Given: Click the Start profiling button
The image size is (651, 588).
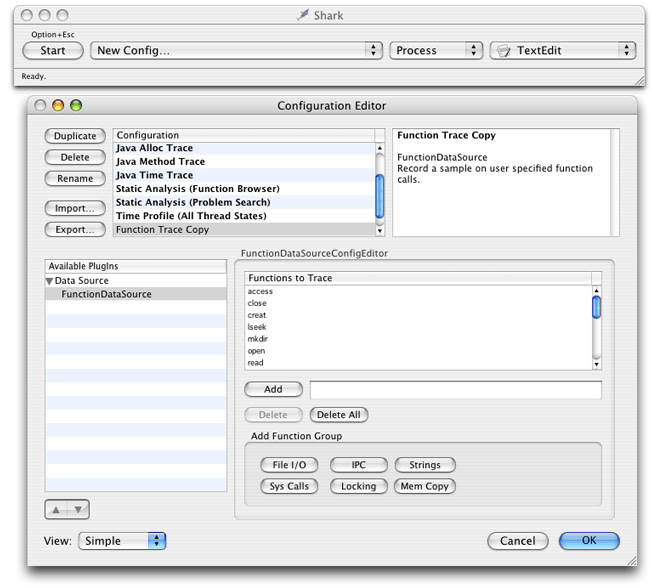Looking at the screenshot, I should pos(53,50).
